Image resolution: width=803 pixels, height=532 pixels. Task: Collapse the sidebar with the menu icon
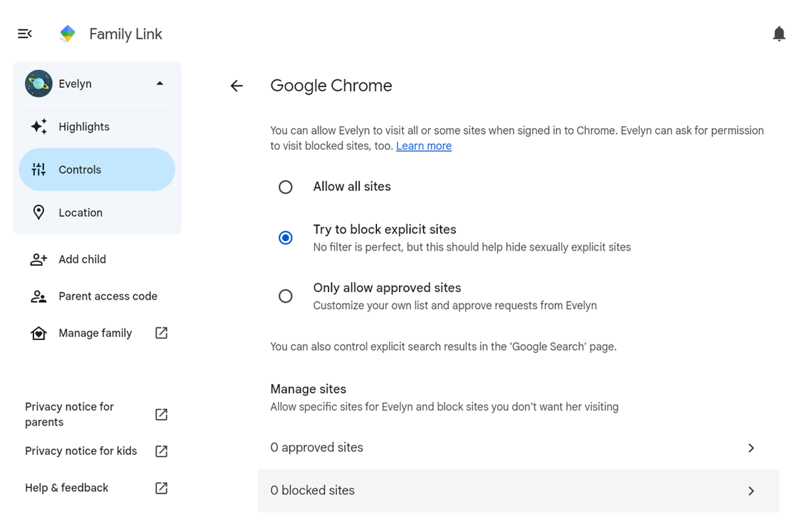click(x=25, y=34)
